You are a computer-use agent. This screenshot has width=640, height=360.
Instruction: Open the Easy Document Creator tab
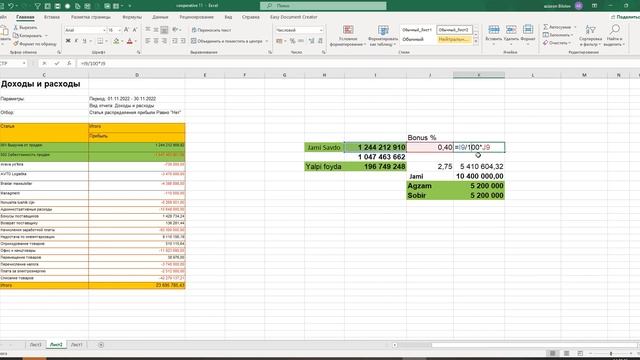point(293,17)
